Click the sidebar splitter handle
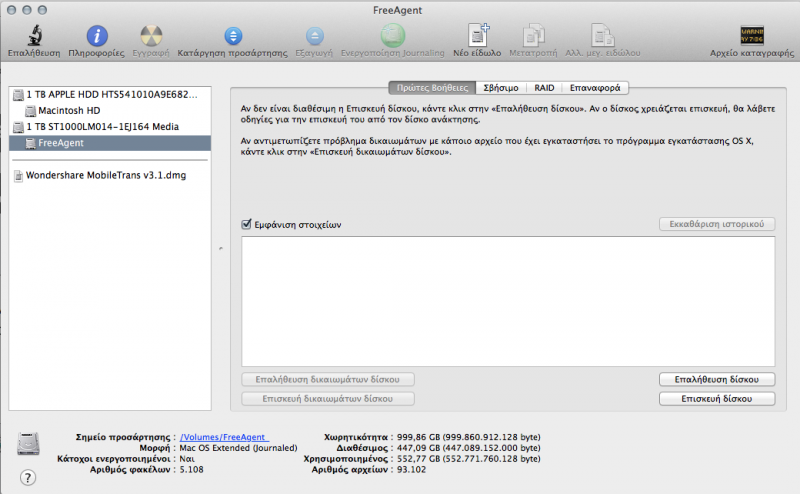 221,249
